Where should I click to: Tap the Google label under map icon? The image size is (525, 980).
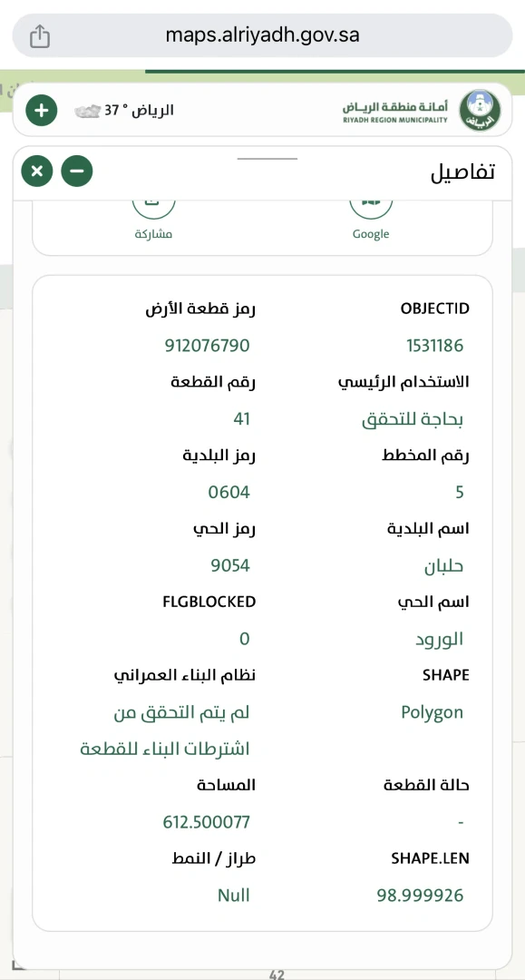coord(371,234)
